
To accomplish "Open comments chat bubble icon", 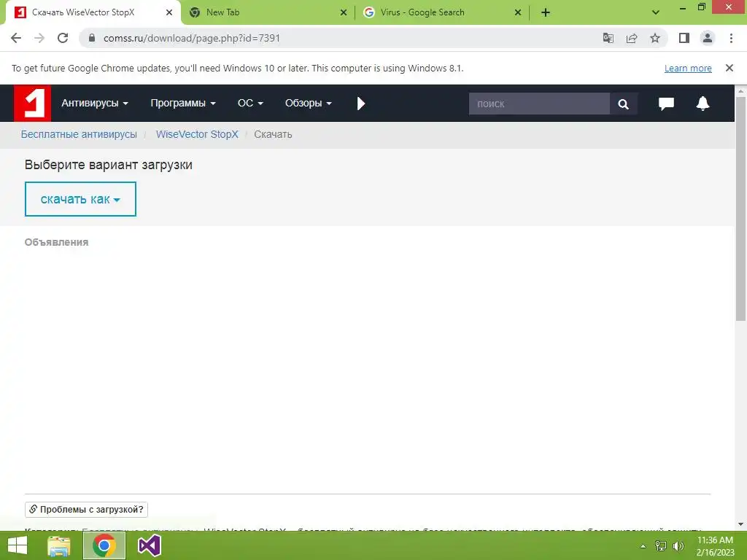I will pyautogui.click(x=666, y=104).
